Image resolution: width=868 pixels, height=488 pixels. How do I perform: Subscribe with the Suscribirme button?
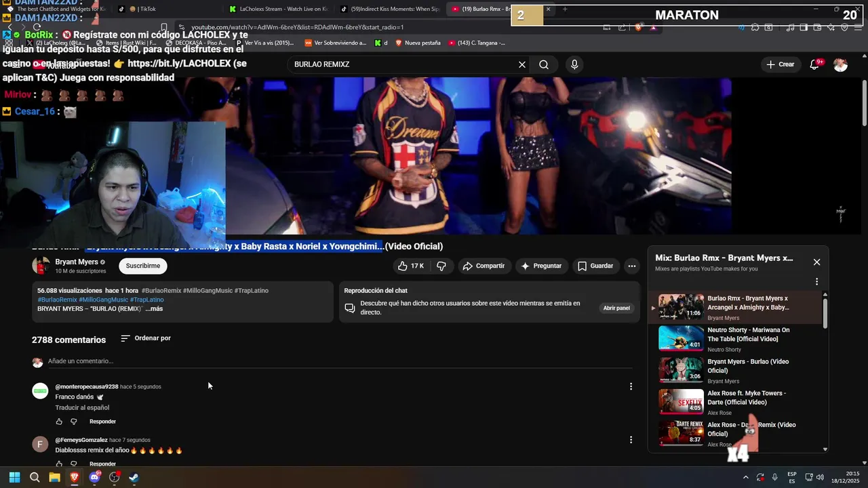pyautogui.click(x=143, y=266)
